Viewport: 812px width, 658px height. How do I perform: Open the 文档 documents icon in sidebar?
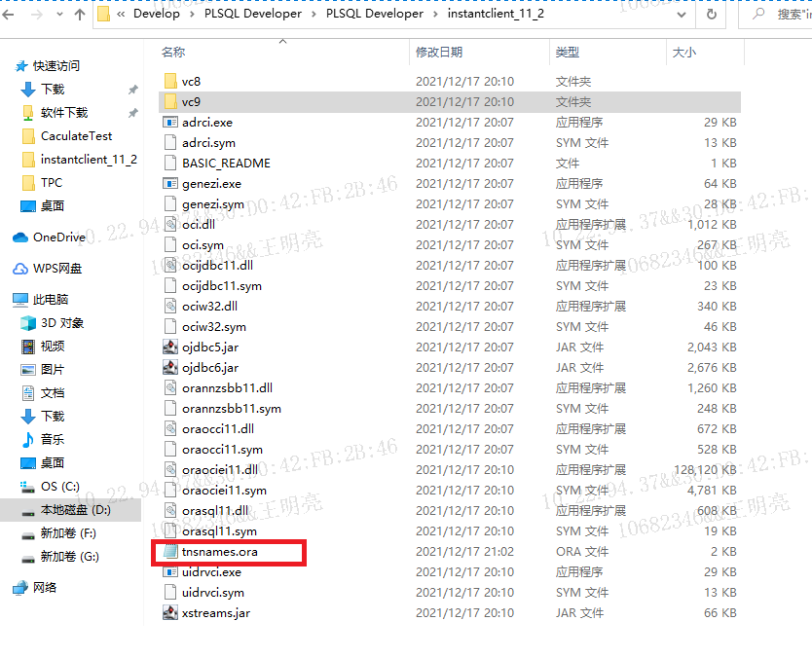28,392
